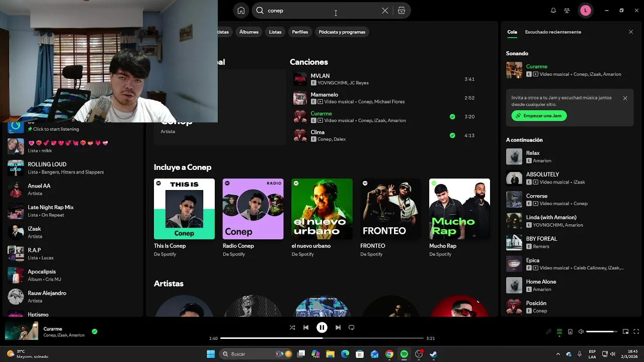Play Home Alone from the queue
Viewport: 644px width, 362px height.
570,286
